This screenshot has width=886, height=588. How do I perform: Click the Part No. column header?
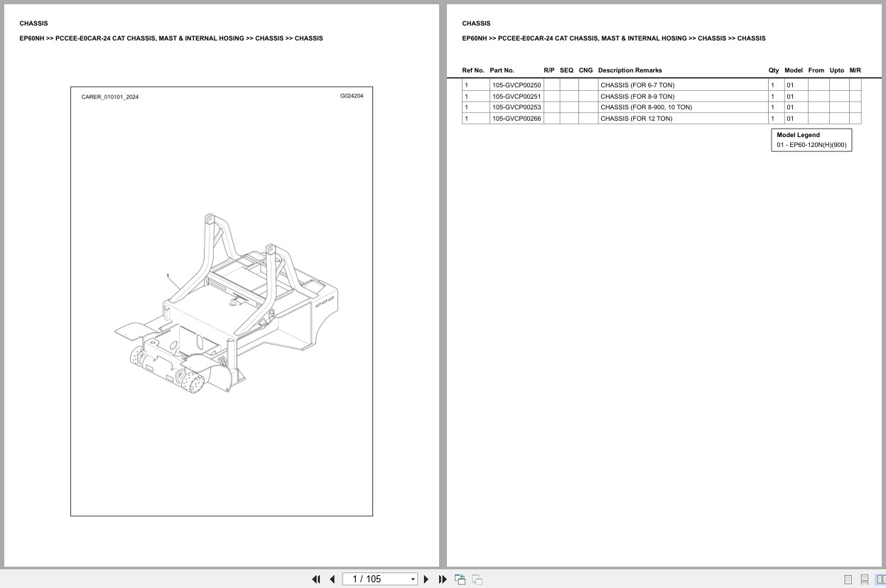click(502, 70)
